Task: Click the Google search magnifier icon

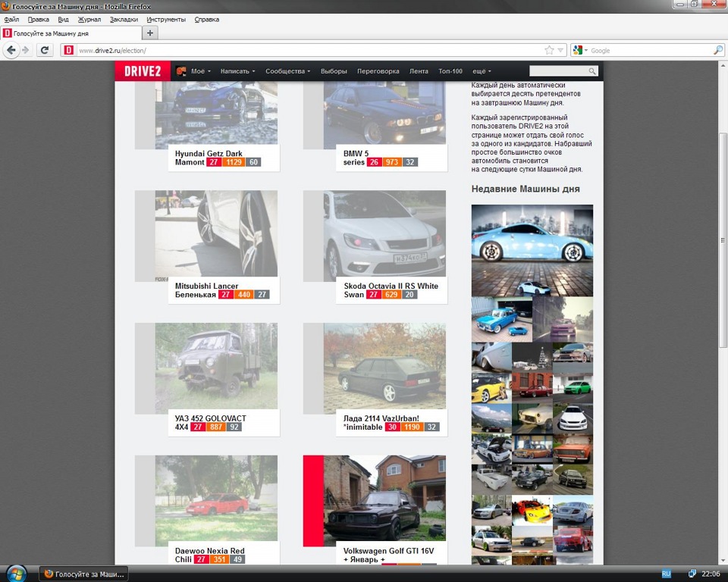Action: click(718, 50)
